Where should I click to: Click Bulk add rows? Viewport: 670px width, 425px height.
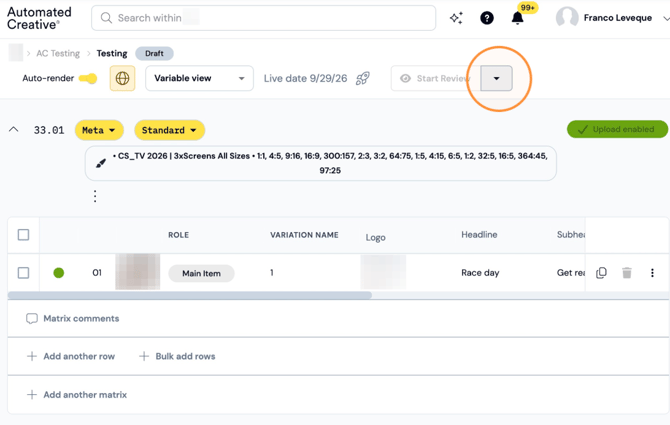pos(177,356)
